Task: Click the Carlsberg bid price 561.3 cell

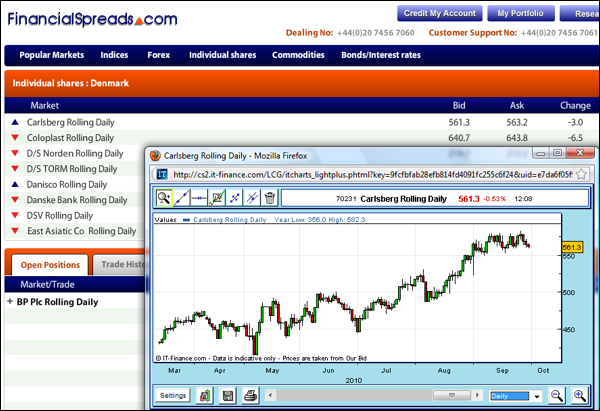Action: 459,122
